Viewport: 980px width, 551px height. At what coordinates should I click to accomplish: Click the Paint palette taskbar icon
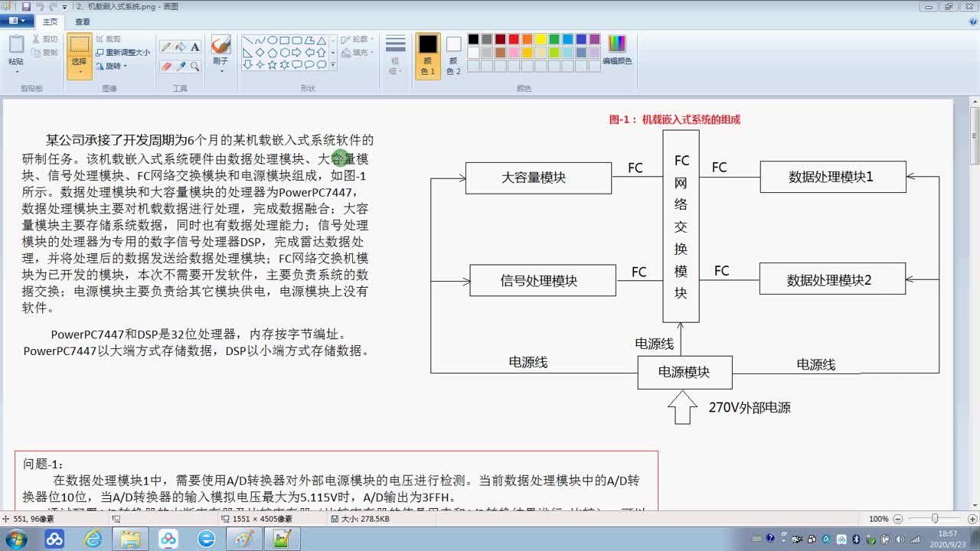pos(244,539)
